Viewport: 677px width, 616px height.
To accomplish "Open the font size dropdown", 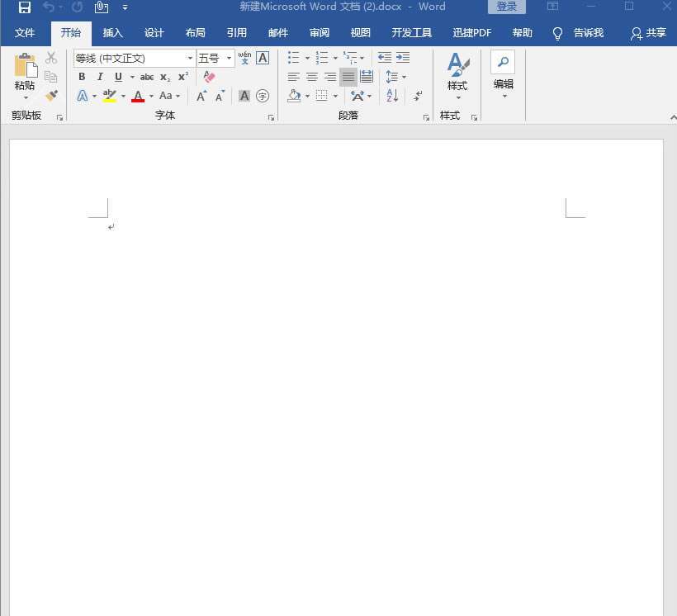I will [x=230, y=59].
